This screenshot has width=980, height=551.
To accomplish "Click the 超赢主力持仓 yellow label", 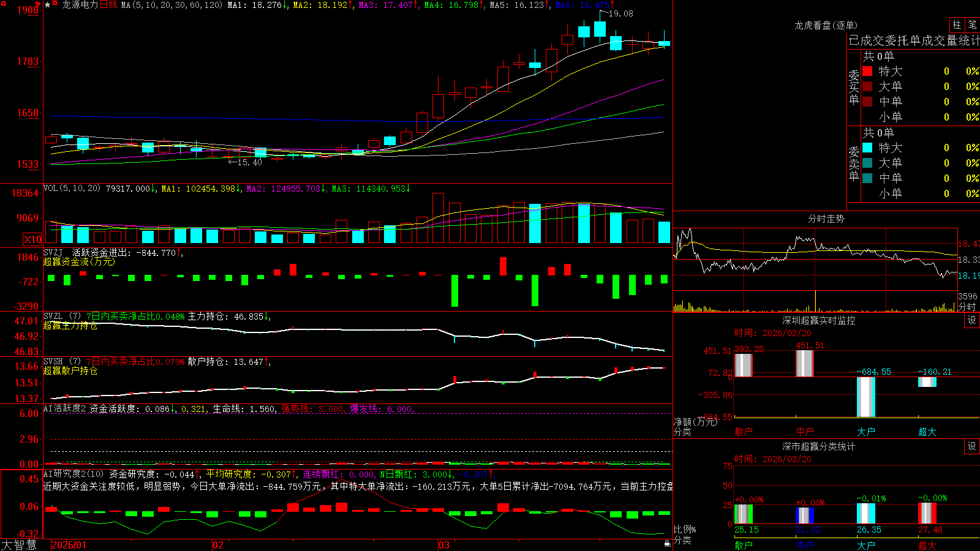I will point(70,326).
